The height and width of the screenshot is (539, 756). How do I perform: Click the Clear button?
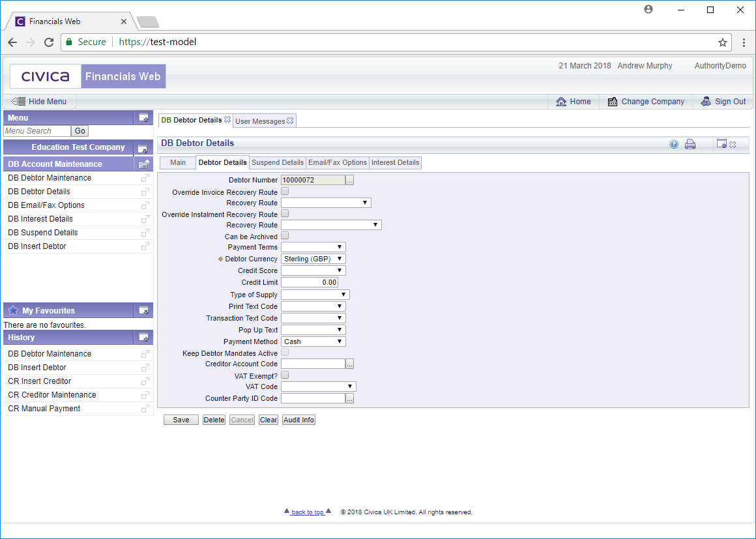(x=269, y=420)
